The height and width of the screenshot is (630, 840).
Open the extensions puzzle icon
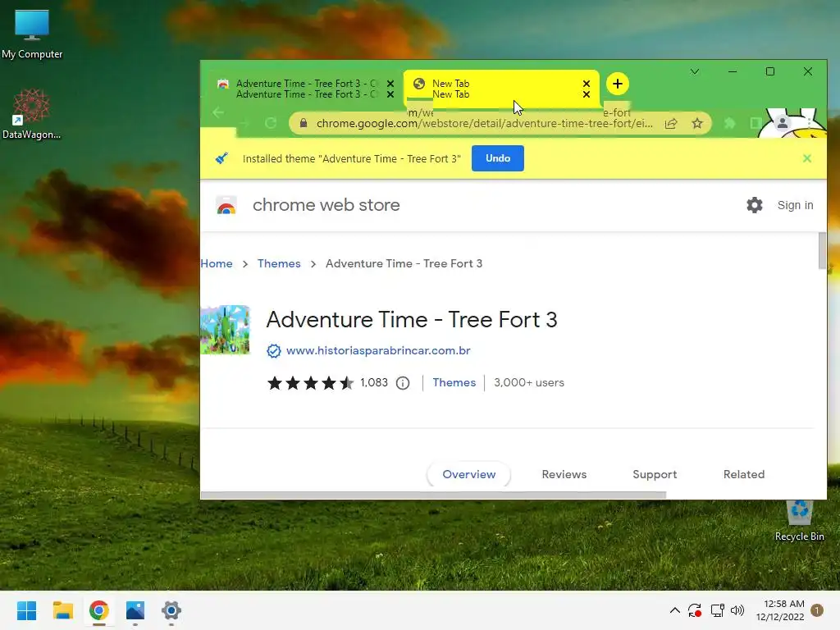tap(729, 124)
